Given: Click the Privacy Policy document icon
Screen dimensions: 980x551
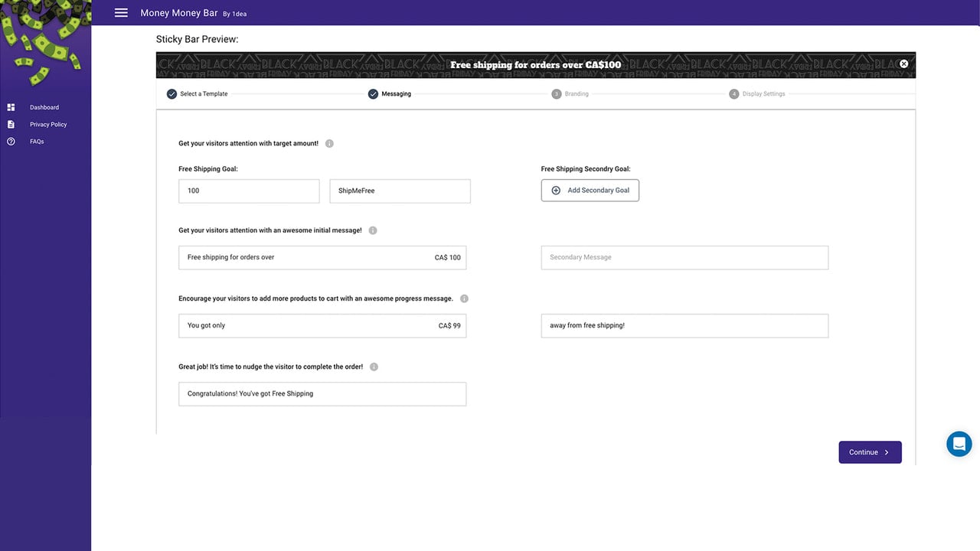Looking at the screenshot, I should pyautogui.click(x=11, y=124).
